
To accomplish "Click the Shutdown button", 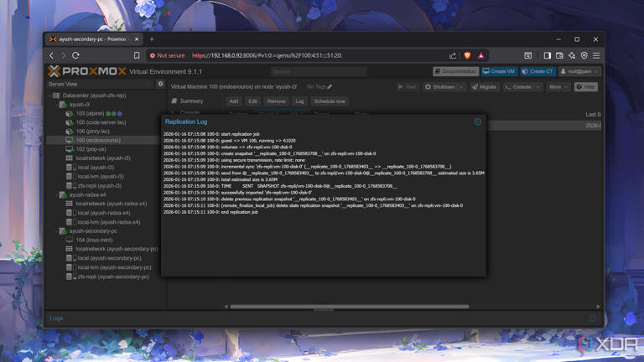I will (x=440, y=87).
